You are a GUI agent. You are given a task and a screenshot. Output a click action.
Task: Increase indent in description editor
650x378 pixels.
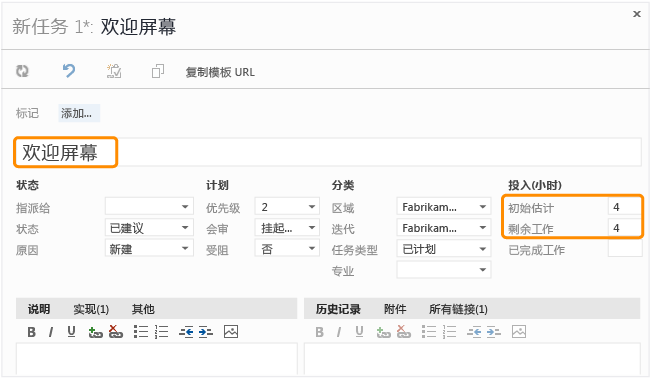[206, 332]
